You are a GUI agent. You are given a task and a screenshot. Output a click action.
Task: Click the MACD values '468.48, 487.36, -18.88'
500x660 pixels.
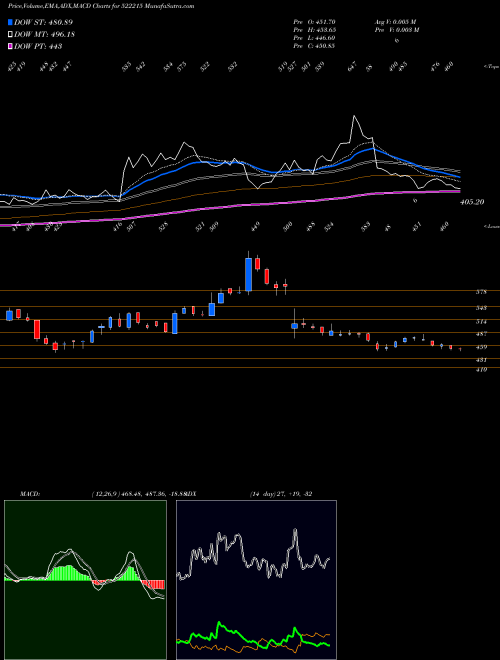coord(155,493)
